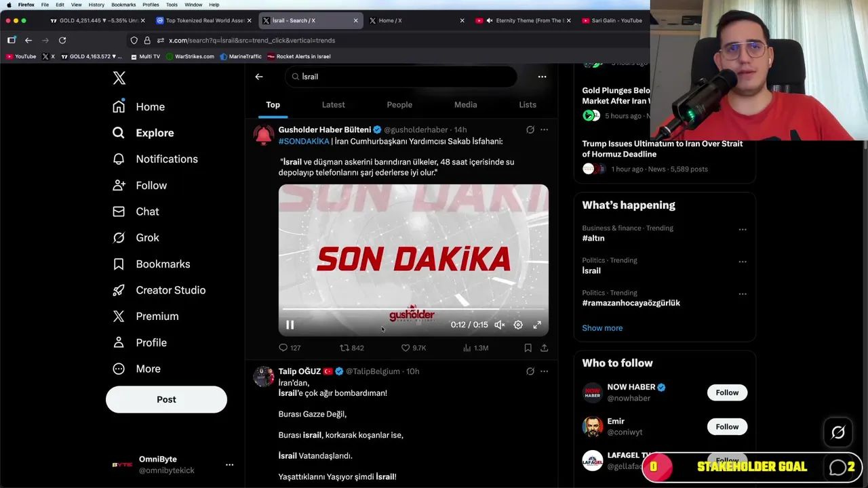Open the #ramazanhocayaözgürlük trending topic
This screenshot has height=488, width=868.
631,303
